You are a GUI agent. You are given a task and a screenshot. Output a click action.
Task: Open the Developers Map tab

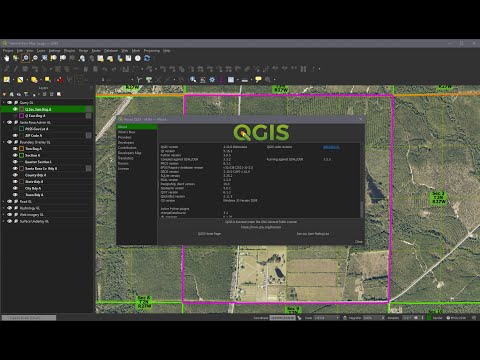[129, 153]
